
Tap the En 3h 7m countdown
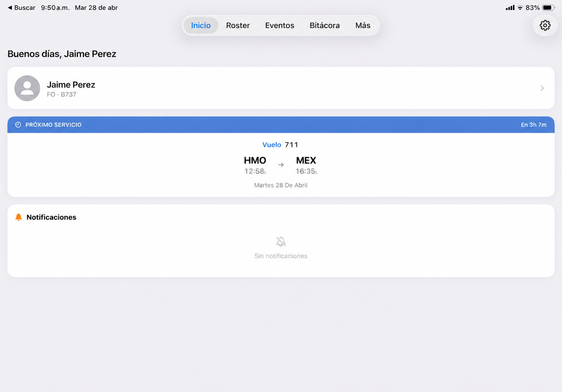(x=534, y=125)
